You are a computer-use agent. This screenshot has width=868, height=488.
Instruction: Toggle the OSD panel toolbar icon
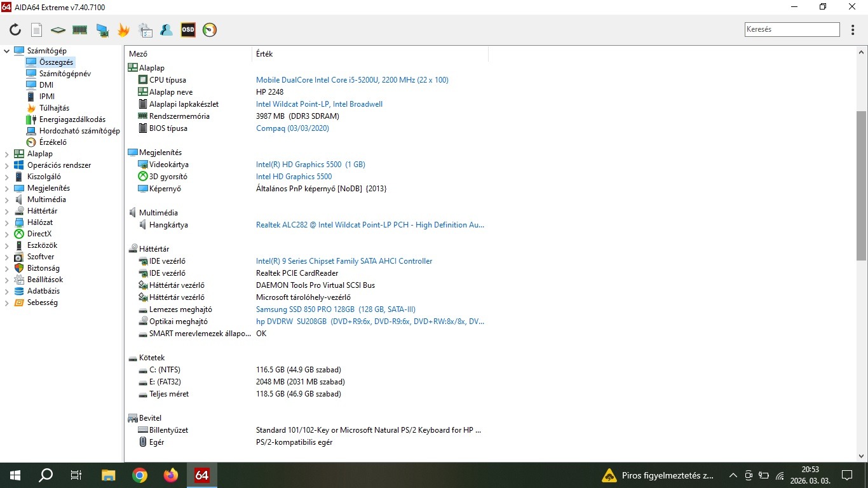tap(188, 30)
